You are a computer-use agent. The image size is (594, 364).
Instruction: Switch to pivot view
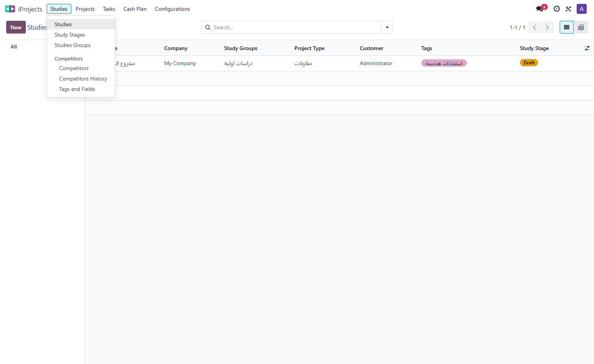tap(581, 27)
